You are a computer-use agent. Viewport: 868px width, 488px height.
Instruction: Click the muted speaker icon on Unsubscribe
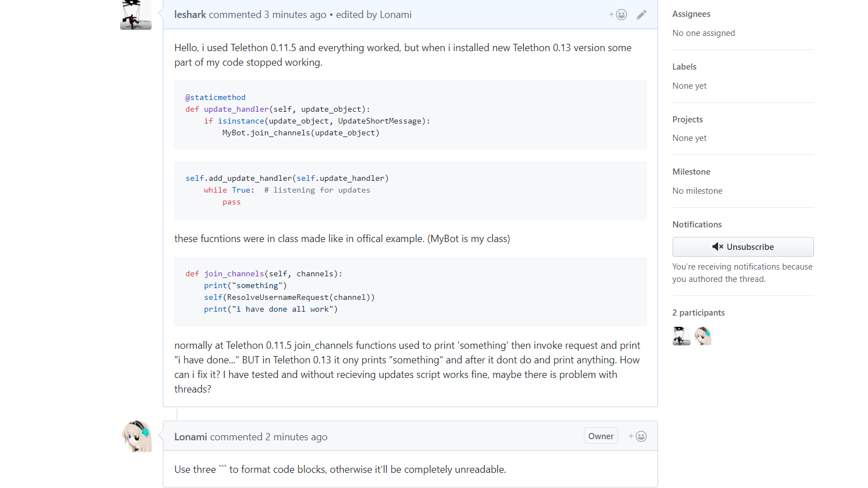pyautogui.click(x=718, y=247)
